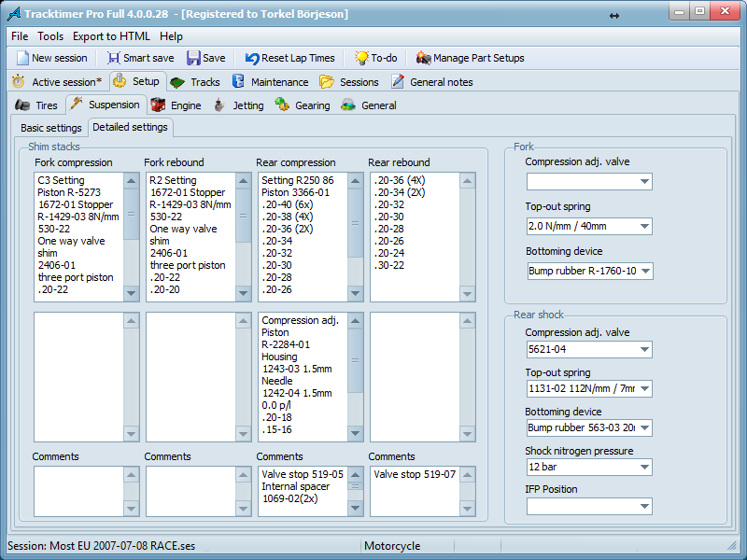
Task: Click the General notes notepad icon
Action: click(398, 81)
